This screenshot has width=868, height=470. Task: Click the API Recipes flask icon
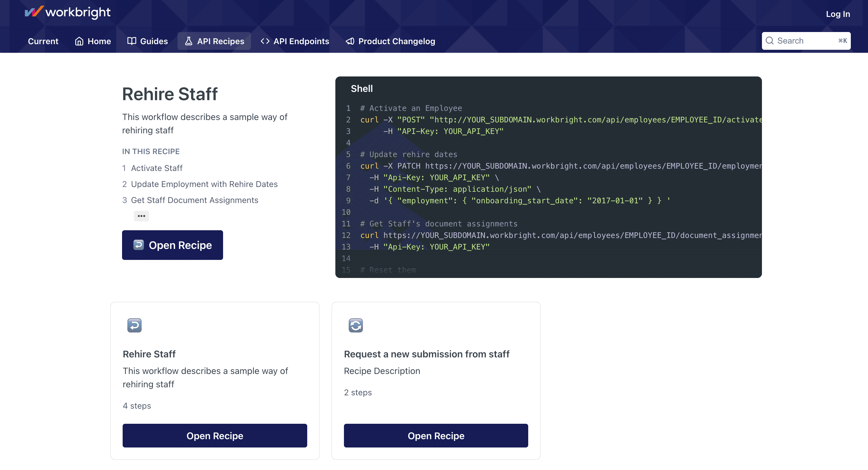tap(189, 41)
